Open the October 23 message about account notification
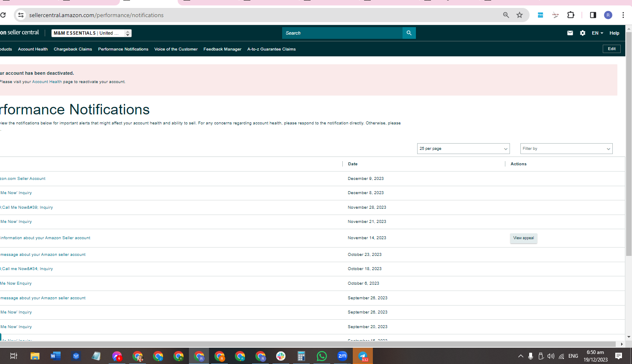Viewport: 632px width, 364px height. tap(43, 255)
